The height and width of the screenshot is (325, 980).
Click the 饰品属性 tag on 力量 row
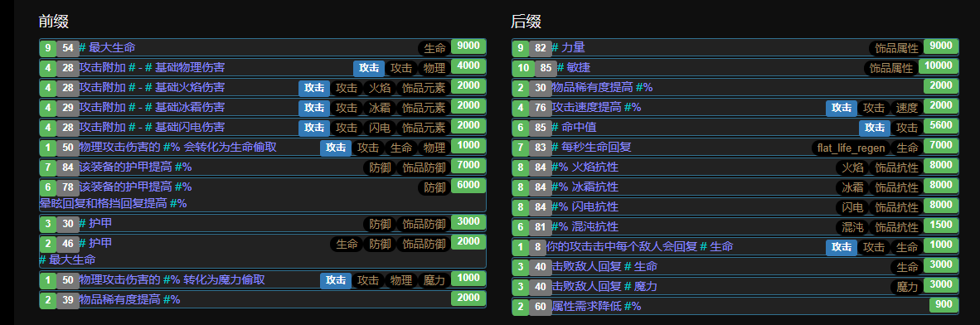pyautogui.click(x=896, y=48)
